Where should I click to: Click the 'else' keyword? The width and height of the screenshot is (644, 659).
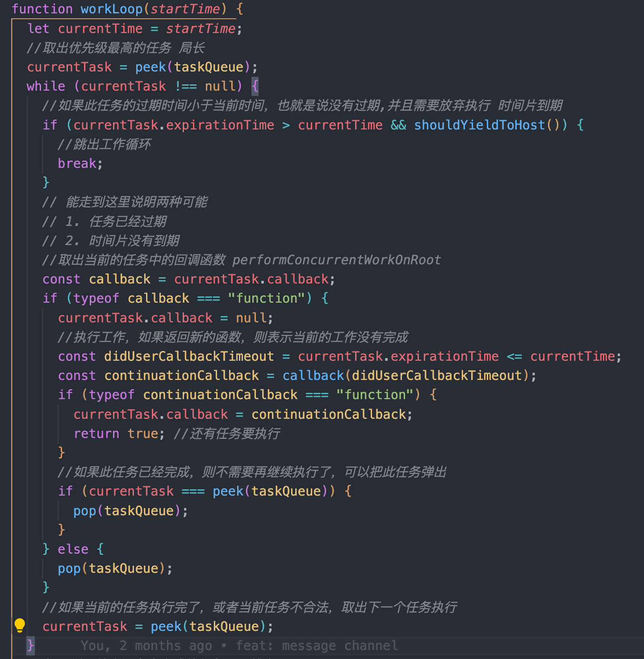pos(73,549)
